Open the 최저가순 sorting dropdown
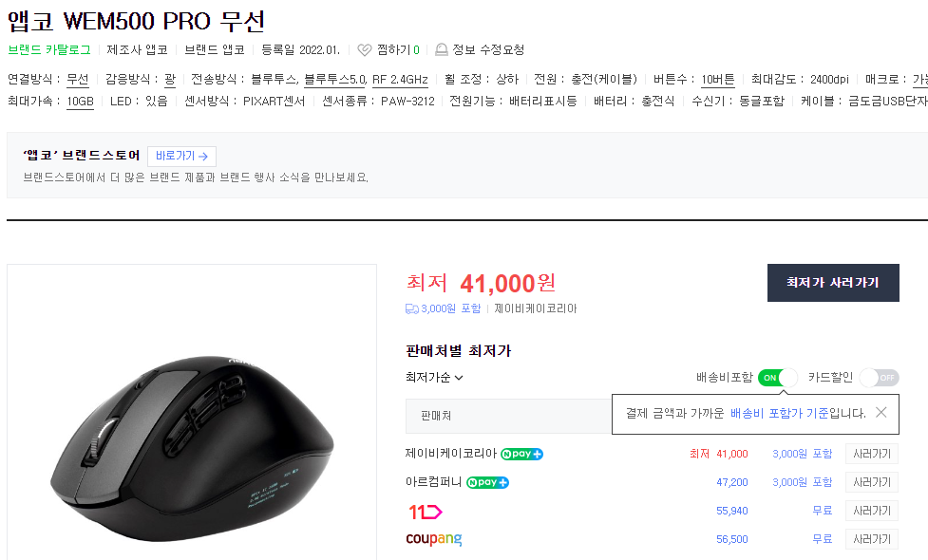Image resolution: width=928 pixels, height=560 pixels. 433,377
